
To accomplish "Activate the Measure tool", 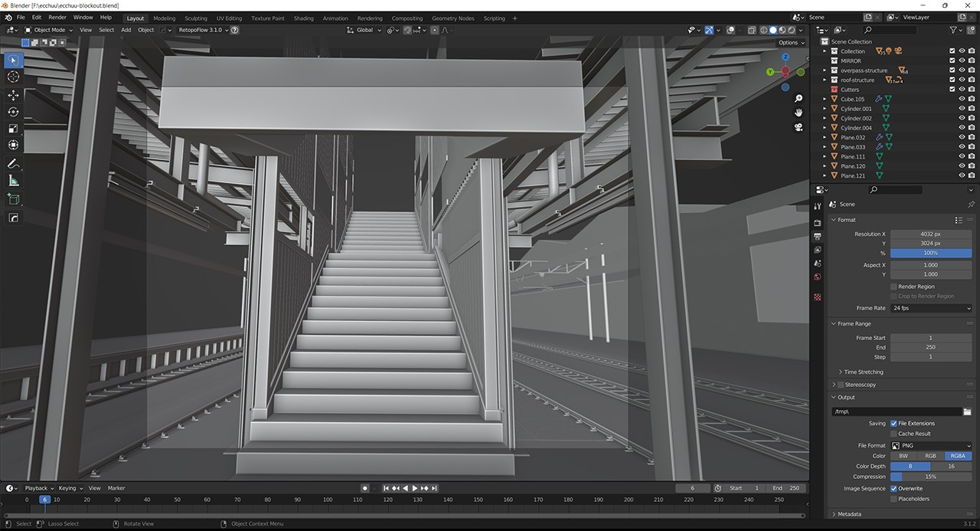I will [13, 181].
